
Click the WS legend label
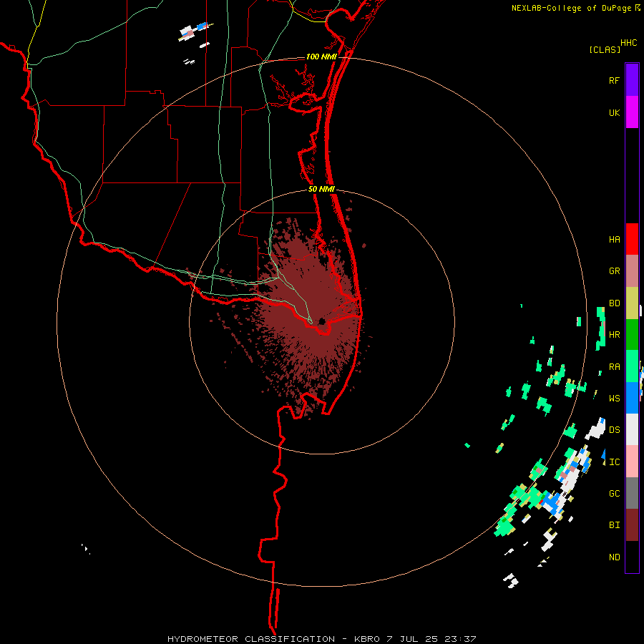click(x=614, y=399)
